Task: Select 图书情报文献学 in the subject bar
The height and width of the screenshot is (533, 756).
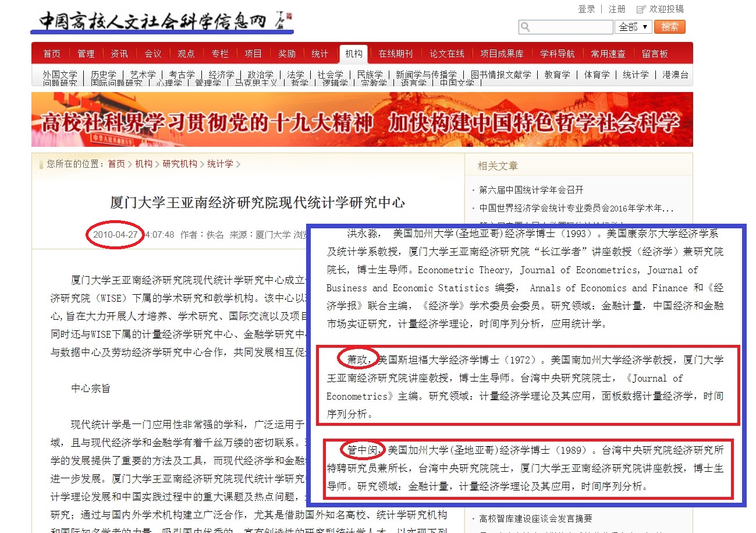Action: coord(501,75)
